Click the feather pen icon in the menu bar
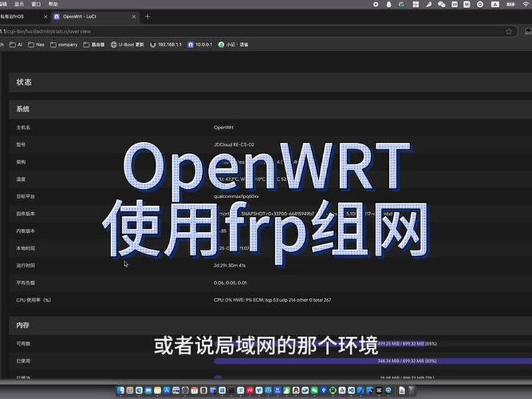The image size is (532, 399). tap(429, 5)
